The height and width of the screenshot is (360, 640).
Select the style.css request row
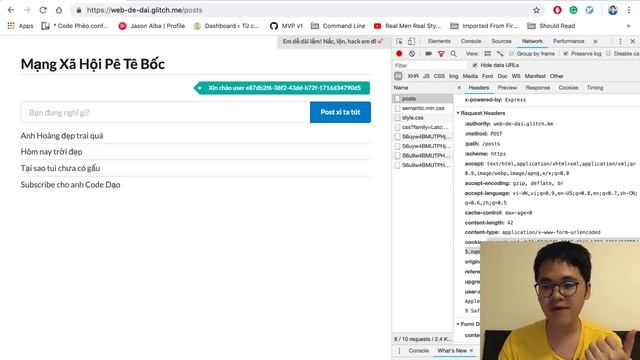coord(422,118)
